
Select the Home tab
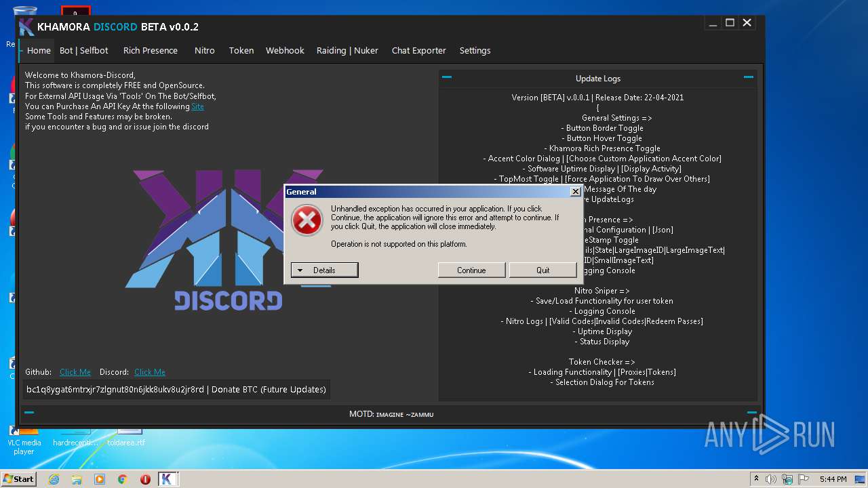click(39, 50)
